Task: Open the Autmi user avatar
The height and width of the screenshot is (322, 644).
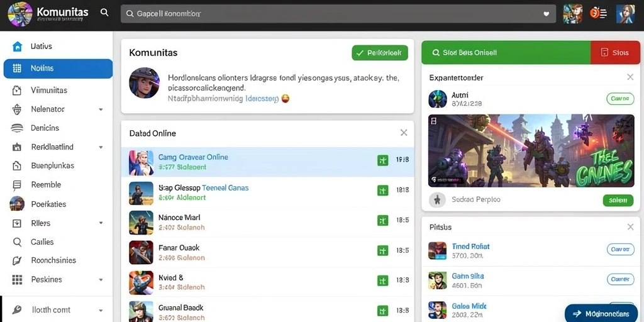Action: pyautogui.click(x=438, y=99)
